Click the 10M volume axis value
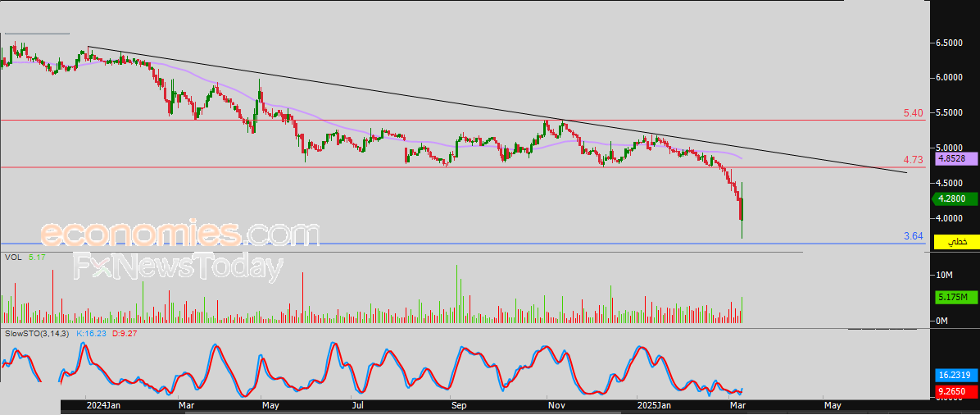This screenshot has width=980, height=415. coord(943,275)
